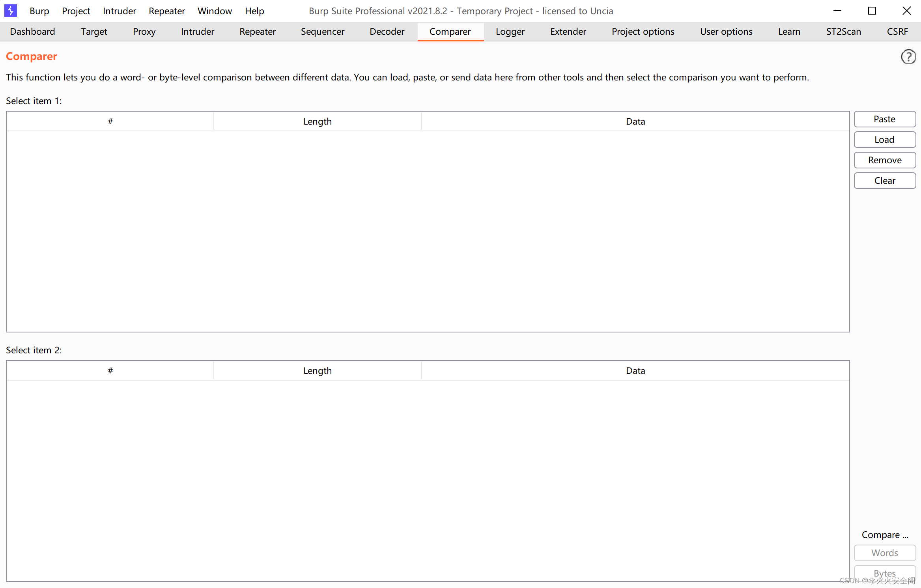The height and width of the screenshot is (588, 921).
Task: Open the Burp menu
Action: [x=39, y=11]
